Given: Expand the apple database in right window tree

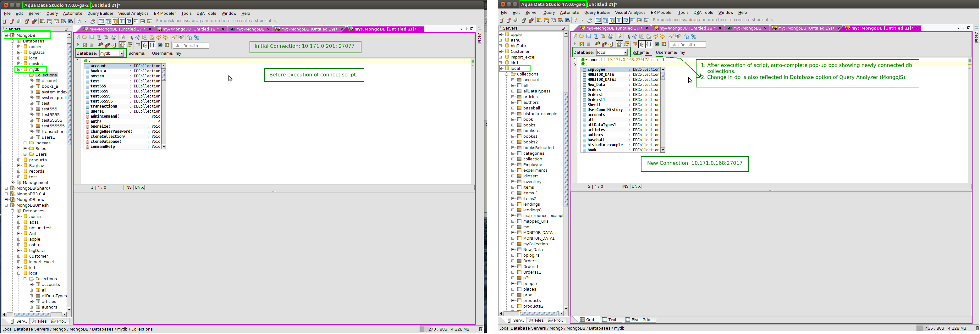Looking at the screenshot, I should pos(501,34).
